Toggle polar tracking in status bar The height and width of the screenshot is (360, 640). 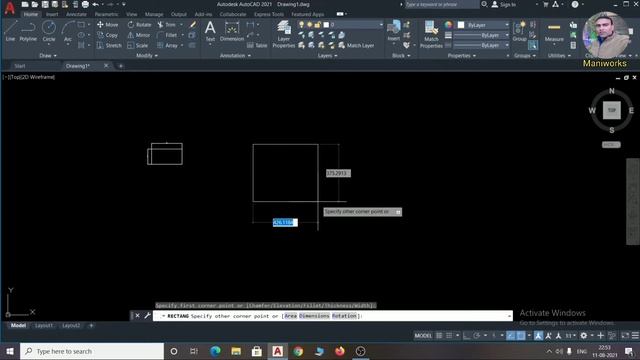coord(476,336)
